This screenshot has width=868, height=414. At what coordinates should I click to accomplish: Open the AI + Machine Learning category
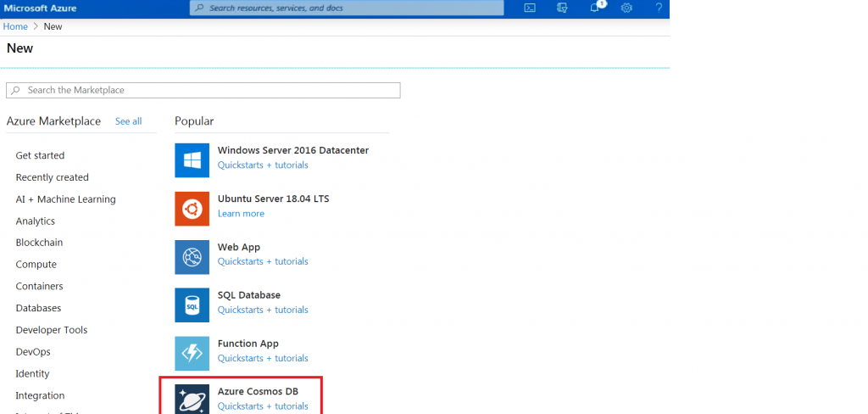pyautogui.click(x=65, y=199)
